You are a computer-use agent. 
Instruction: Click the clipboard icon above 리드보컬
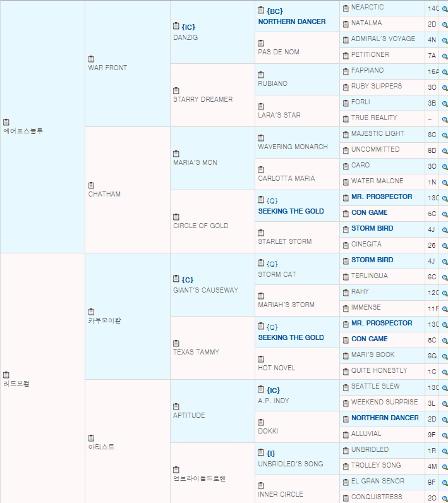tap(6, 375)
